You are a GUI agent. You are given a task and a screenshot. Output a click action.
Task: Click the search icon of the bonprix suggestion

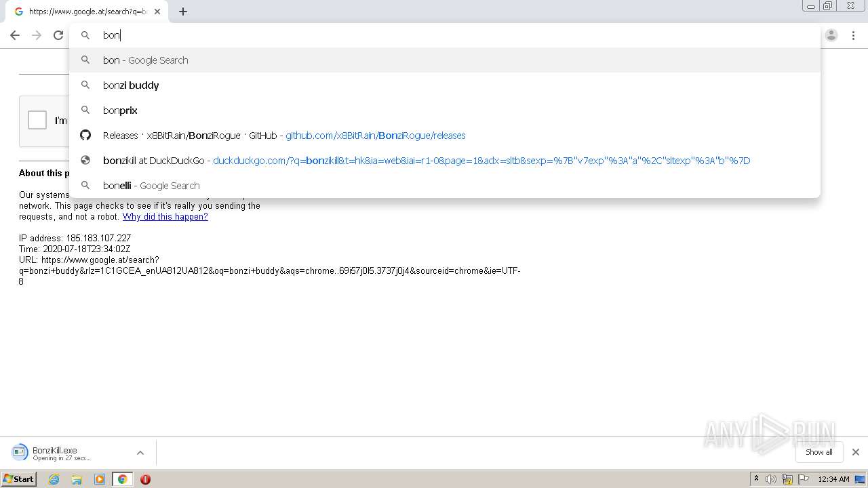click(x=85, y=110)
